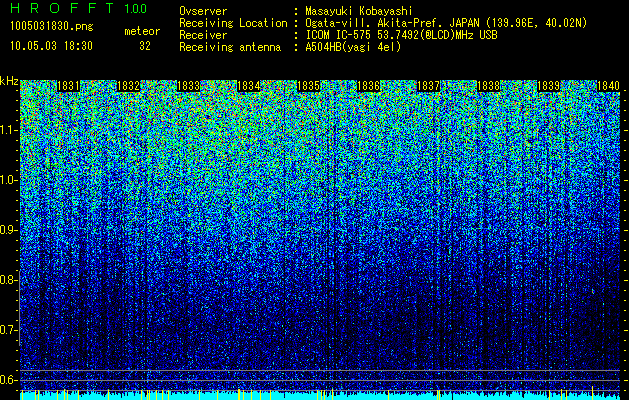
Task: Click the 0.8 frequency axis label
Action: (x=9, y=280)
